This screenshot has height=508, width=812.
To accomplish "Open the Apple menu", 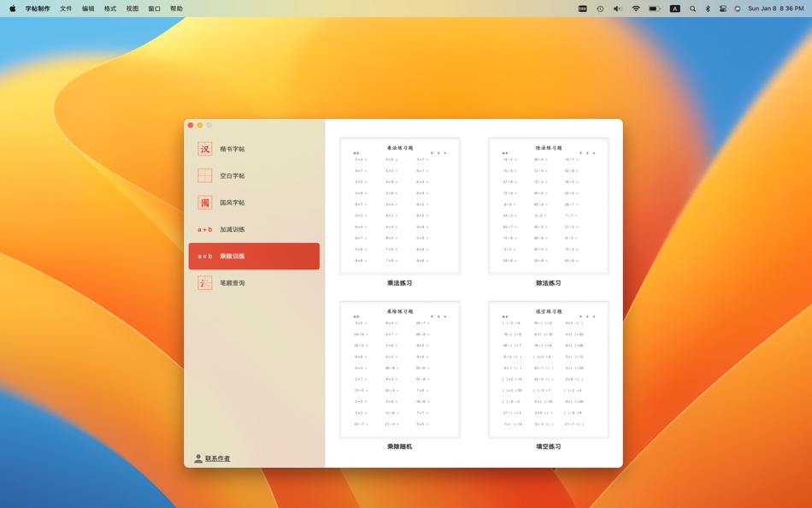I will tap(13, 9).
